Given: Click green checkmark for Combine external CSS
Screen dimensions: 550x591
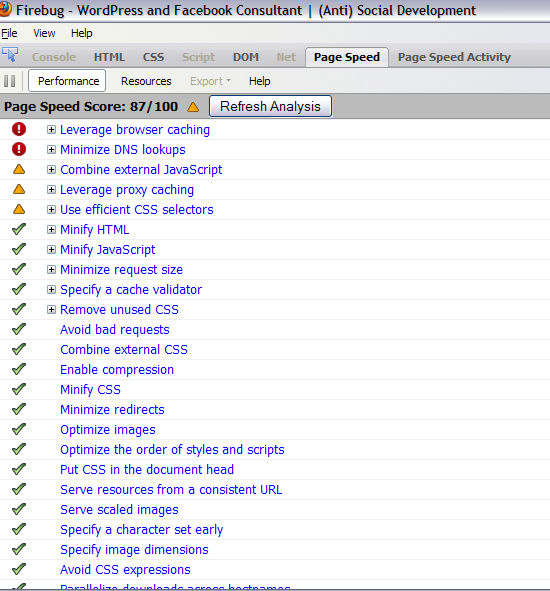Looking at the screenshot, I should click(19, 349).
